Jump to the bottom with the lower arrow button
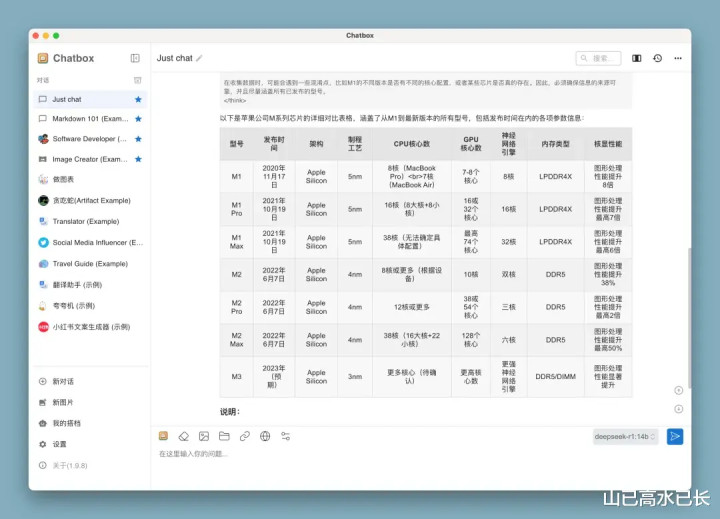Image resolution: width=720 pixels, height=519 pixels. click(678, 409)
